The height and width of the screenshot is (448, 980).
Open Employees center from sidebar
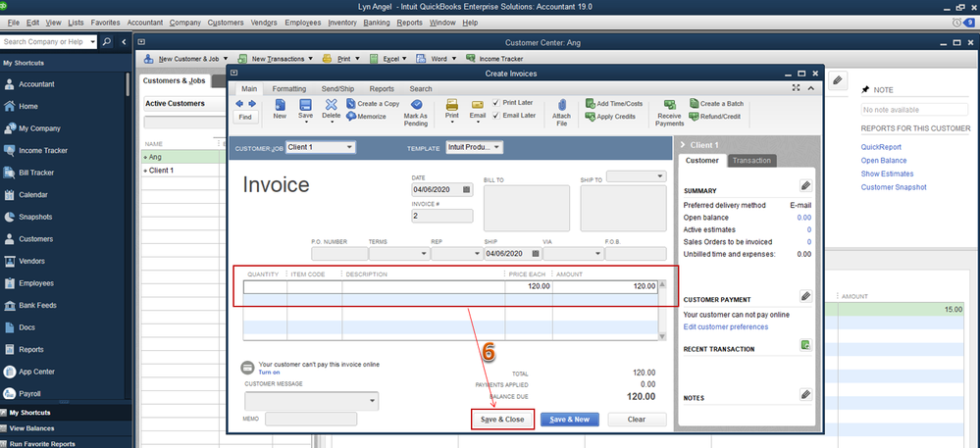click(x=36, y=283)
